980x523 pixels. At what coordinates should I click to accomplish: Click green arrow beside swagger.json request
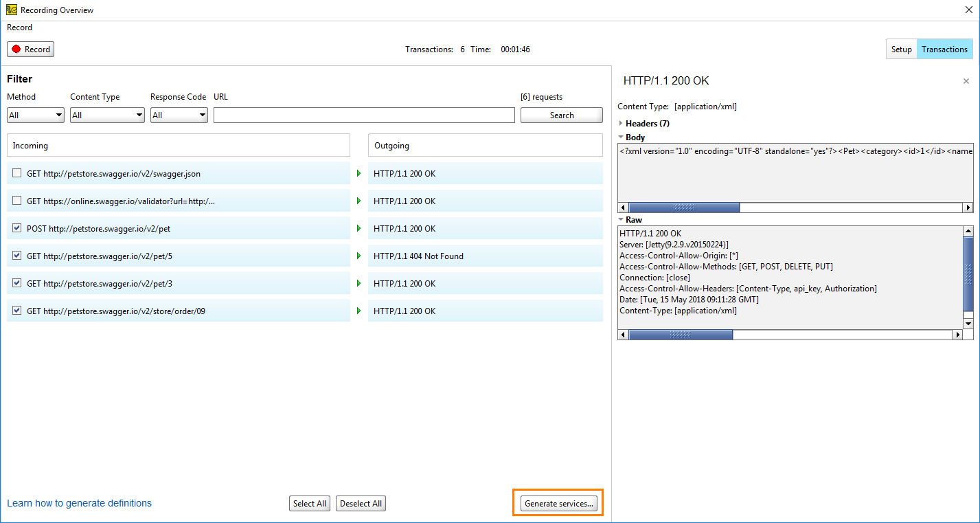[359, 173]
